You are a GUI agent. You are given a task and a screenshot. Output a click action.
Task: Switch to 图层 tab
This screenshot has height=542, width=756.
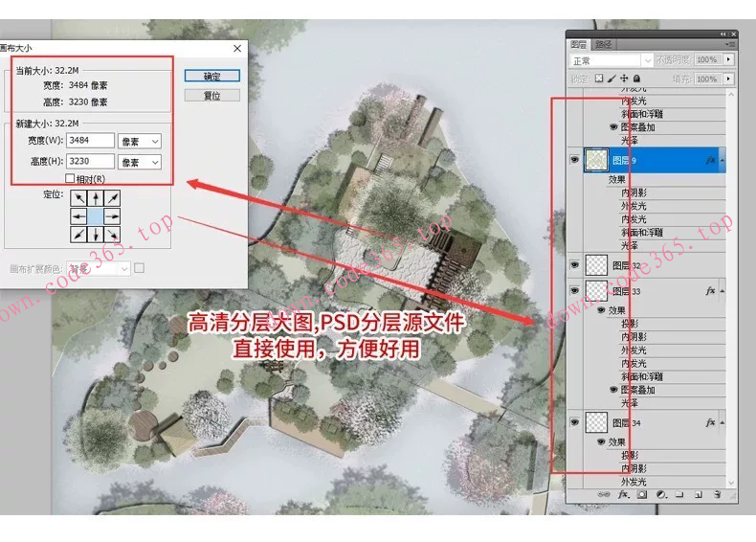[x=579, y=44]
